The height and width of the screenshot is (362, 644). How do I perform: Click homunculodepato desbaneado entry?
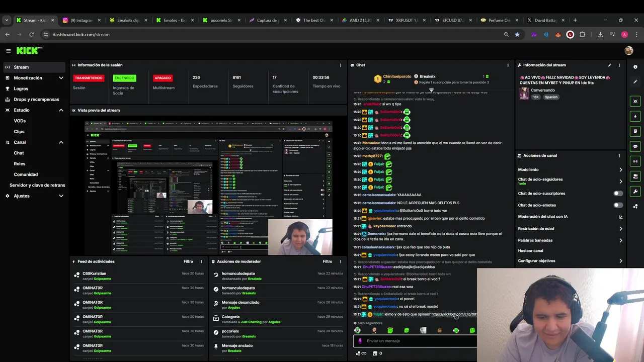pos(278,276)
